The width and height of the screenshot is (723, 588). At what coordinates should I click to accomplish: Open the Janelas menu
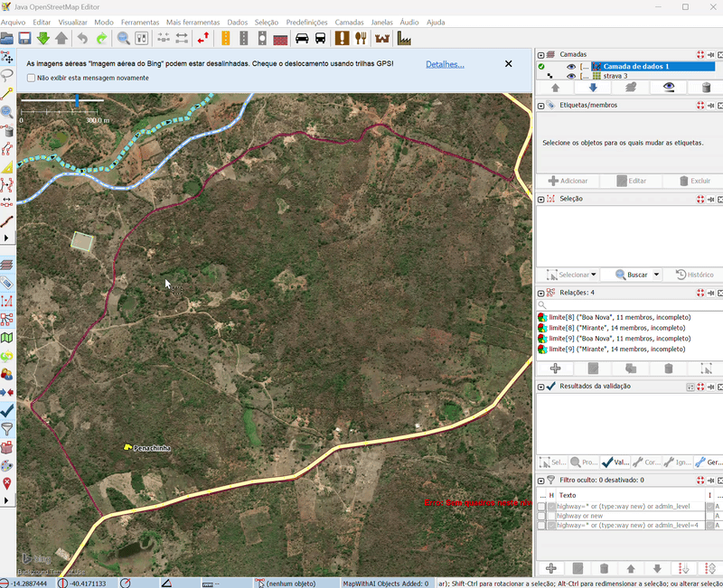[381, 22]
